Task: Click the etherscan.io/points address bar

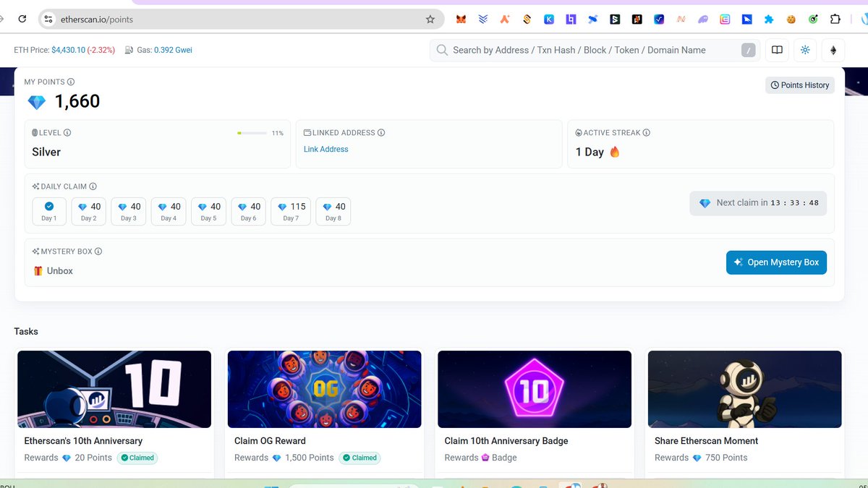Action: (x=242, y=20)
